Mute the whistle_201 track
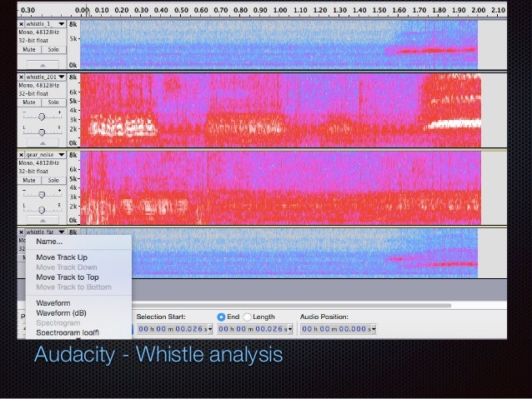Image resolution: width=532 pixels, height=399 pixels. 29,102
